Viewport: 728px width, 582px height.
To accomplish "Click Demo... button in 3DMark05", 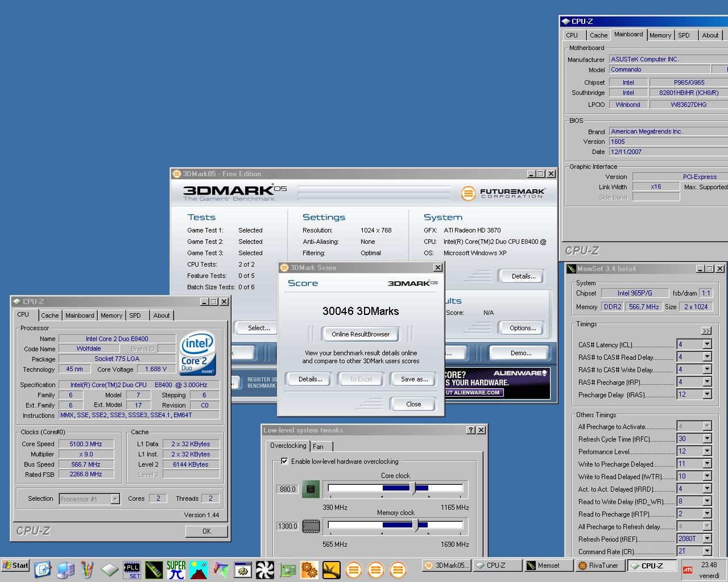I will tap(521, 353).
